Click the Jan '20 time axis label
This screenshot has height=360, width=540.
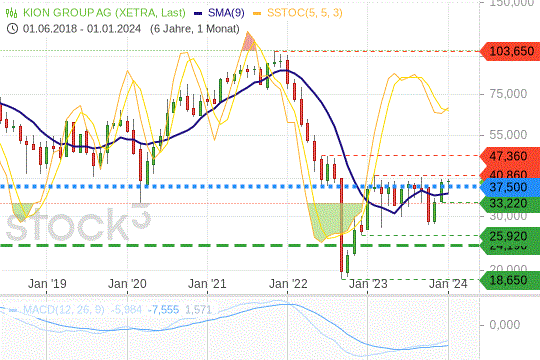click(x=127, y=284)
